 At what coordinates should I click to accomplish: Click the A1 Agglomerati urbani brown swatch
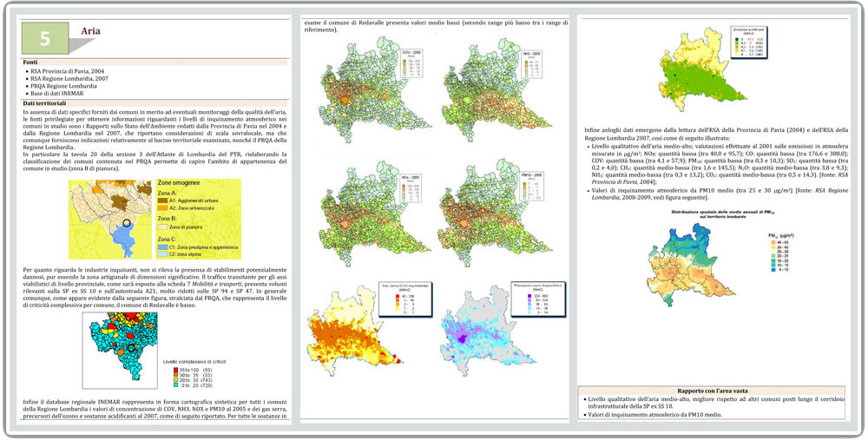click(x=164, y=200)
